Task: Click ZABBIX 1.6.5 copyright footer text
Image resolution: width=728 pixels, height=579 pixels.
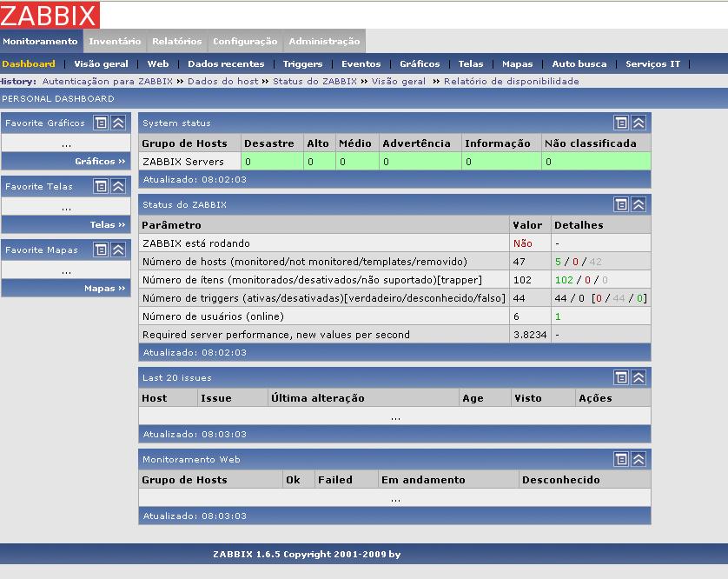Action: (x=307, y=555)
